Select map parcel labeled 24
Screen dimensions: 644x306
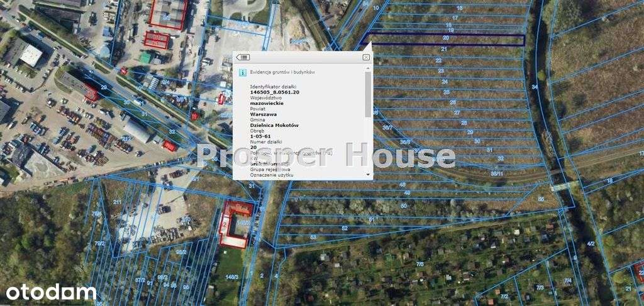point(445,82)
